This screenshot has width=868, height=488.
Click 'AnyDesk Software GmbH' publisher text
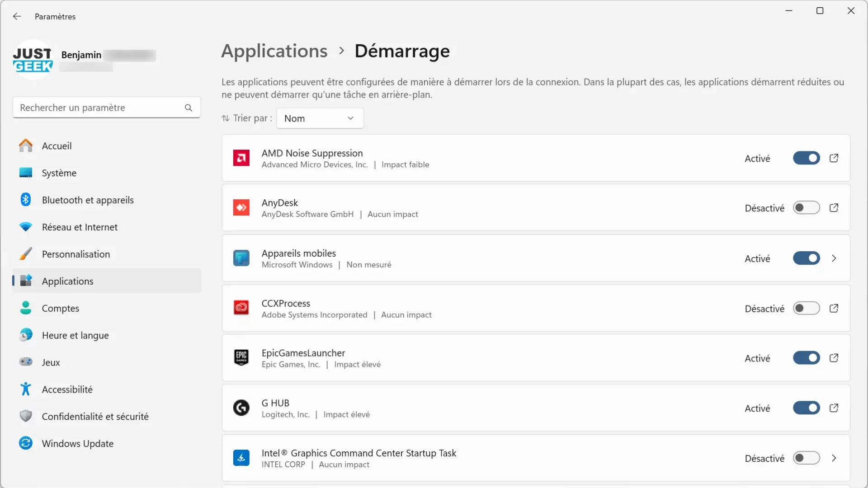(x=307, y=214)
